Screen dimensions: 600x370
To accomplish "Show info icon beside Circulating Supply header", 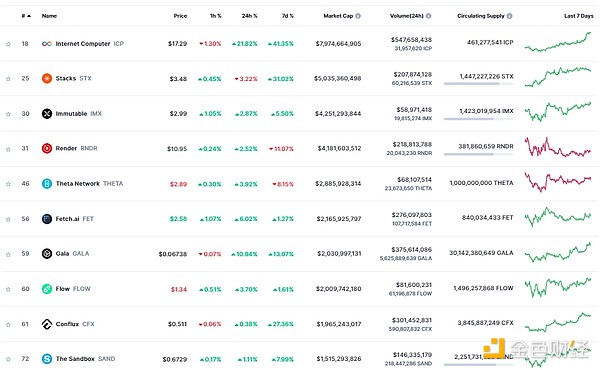I will (x=509, y=16).
